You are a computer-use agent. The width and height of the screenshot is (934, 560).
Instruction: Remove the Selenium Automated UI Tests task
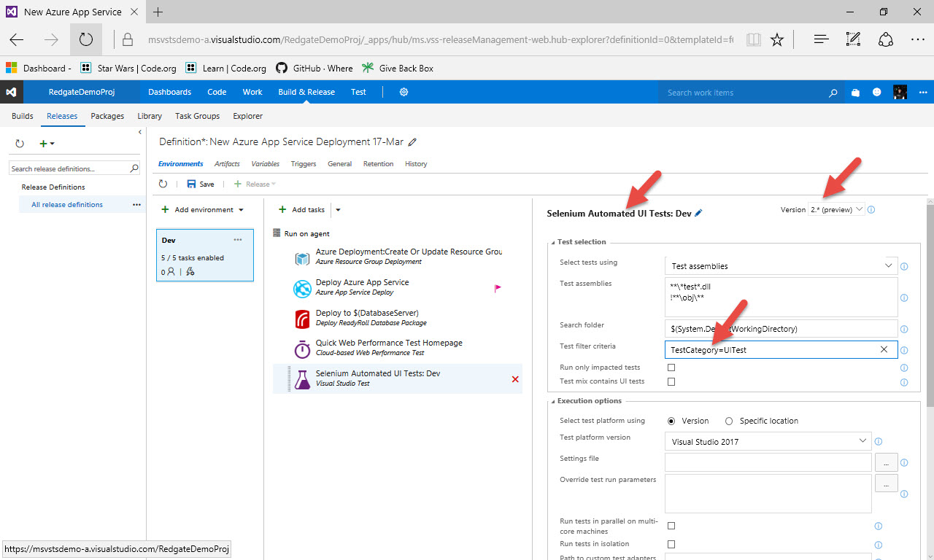pyautogui.click(x=515, y=379)
